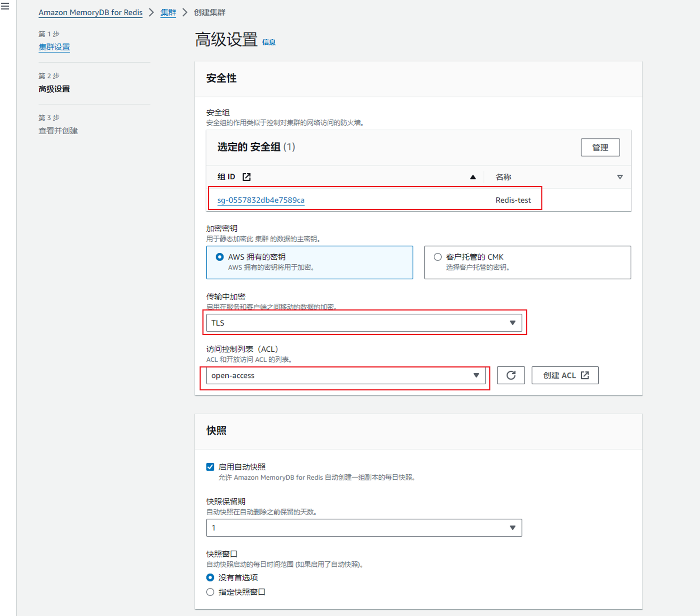Refresh the ACL list
The width and height of the screenshot is (700, 616).
510,375
